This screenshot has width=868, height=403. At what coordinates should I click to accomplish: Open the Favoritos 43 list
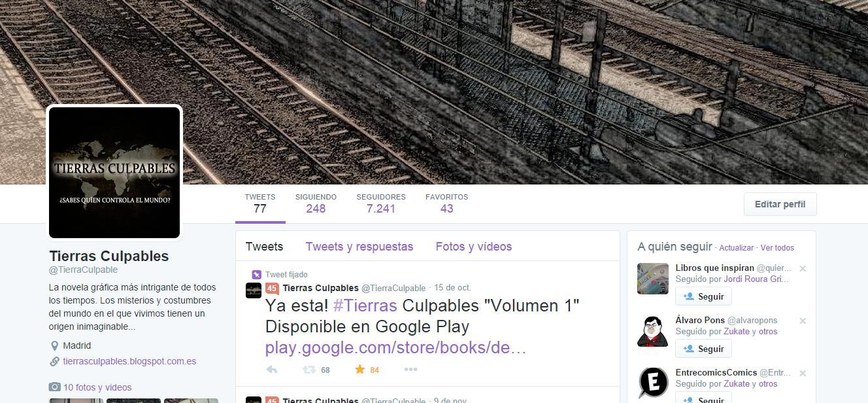tap(447, 203)
